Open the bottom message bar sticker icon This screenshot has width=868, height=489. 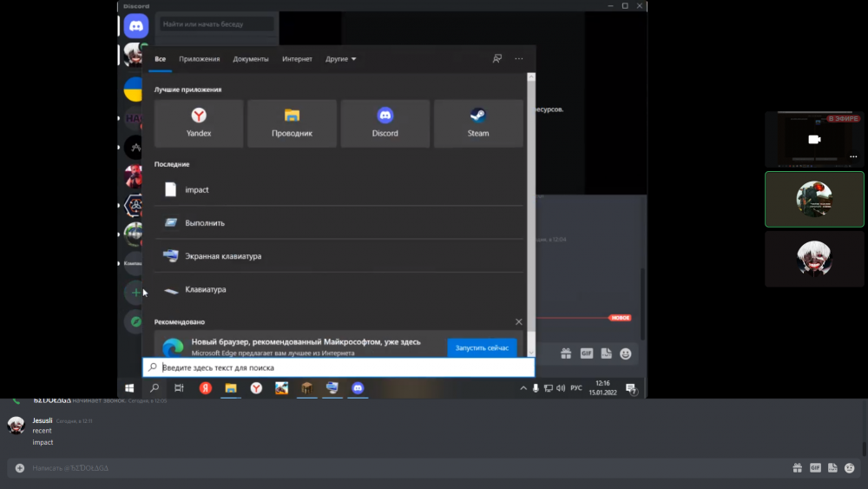point(832,468)
